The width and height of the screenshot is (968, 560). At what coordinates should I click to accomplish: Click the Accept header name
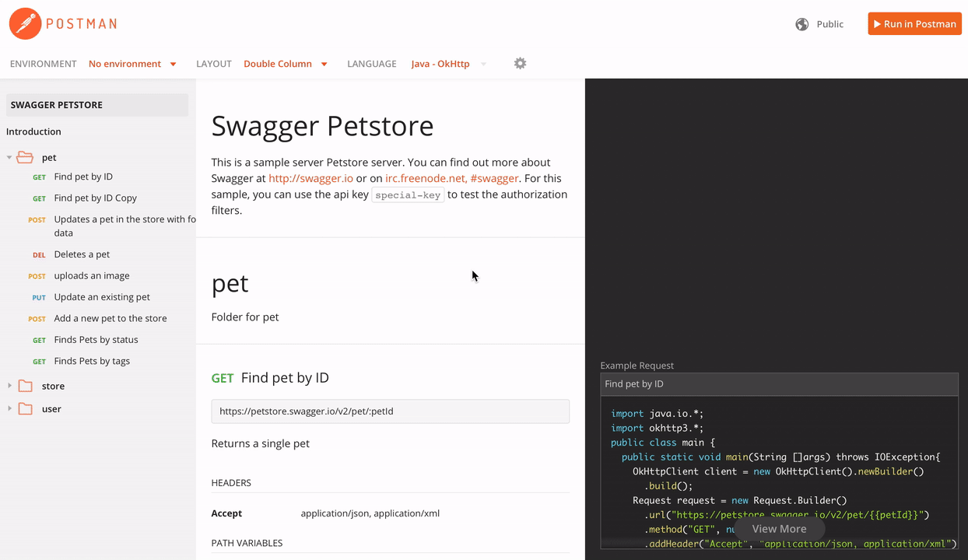click(x=226, y=513)
